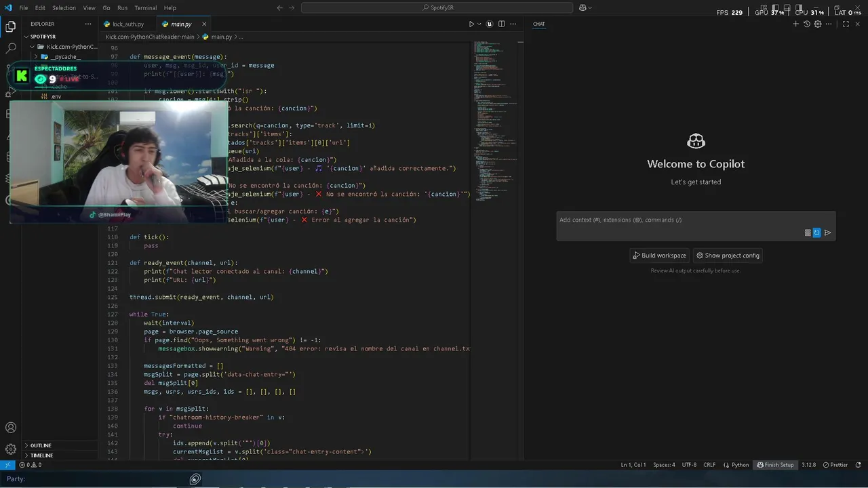Change line endings via CRLF
Screen dimensions: 868x488
coord(709,465)
